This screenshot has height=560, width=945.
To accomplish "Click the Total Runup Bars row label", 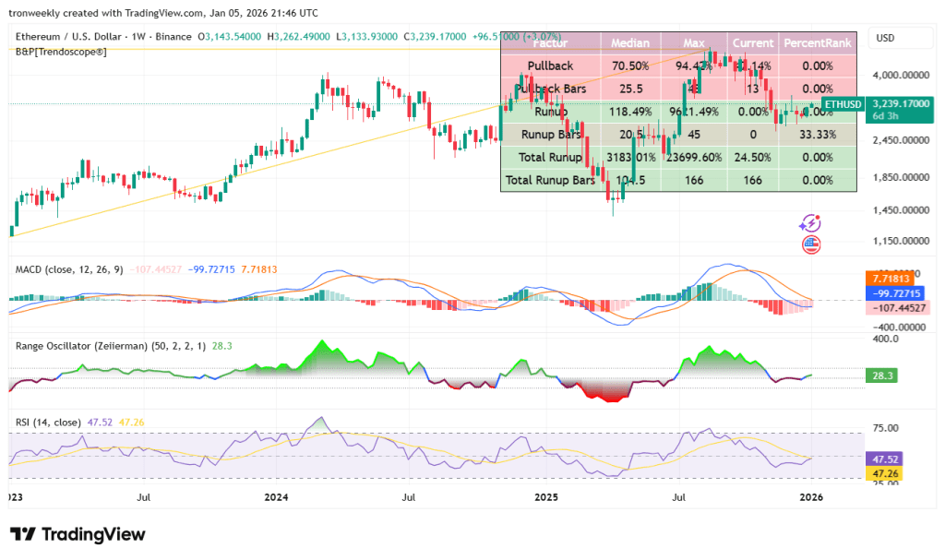I will click(550, 180).
